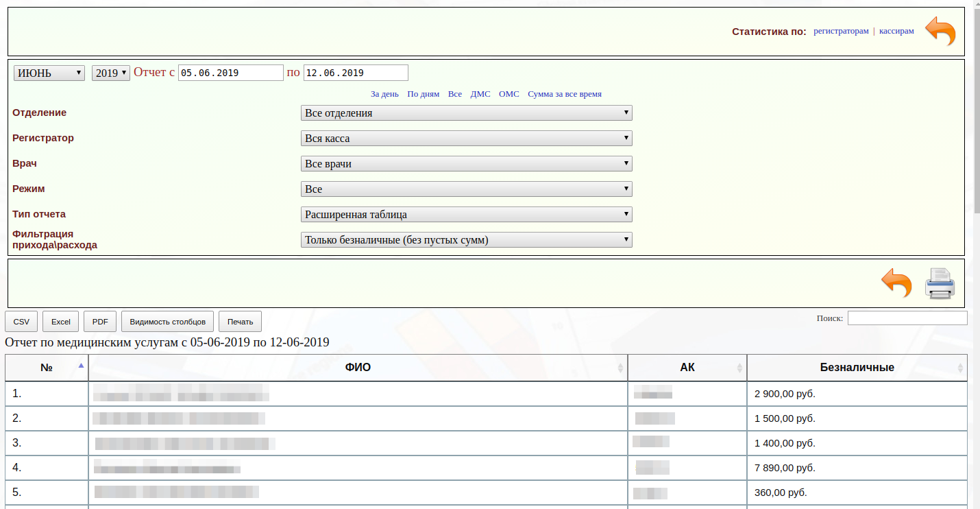980x509 pixels.
Task: Click the Видимость столбцов button
Action: point(167,322)
